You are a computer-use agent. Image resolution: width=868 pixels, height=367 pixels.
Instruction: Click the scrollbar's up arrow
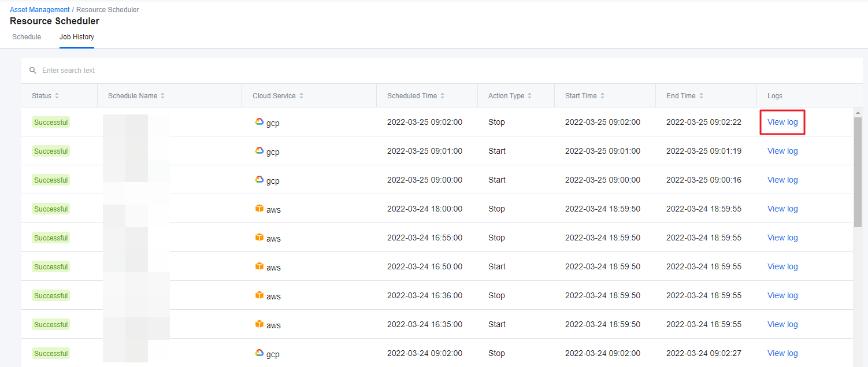(x=858, y=112)
